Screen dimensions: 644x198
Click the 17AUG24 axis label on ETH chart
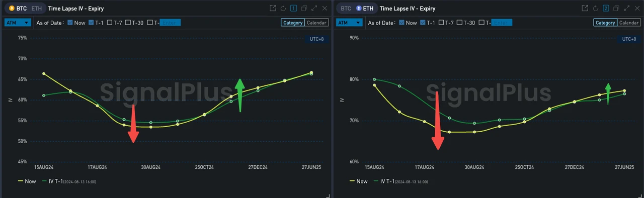(x=424, y=167)
